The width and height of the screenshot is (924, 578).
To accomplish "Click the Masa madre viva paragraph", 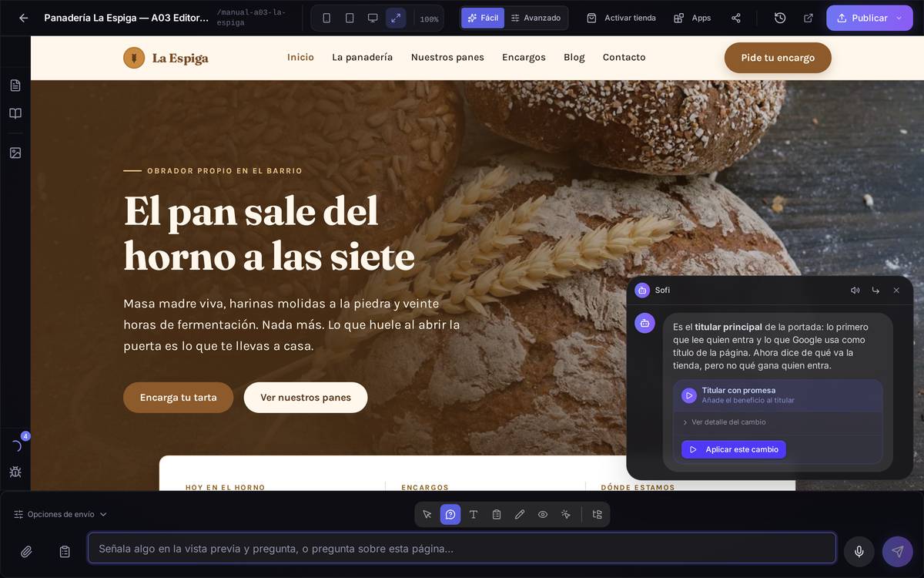I will coord(292,324).
